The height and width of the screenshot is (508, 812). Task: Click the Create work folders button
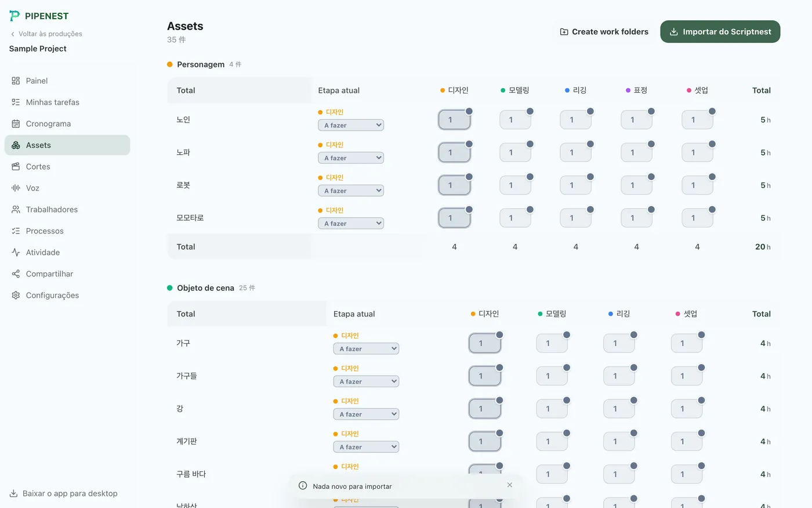coord(604,32)
